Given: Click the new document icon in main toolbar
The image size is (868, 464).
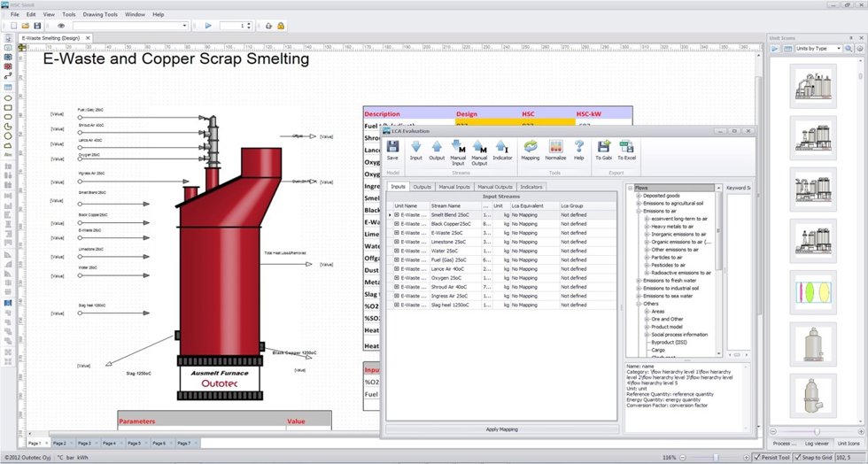Looking at the screenshot, I should 14,26.
